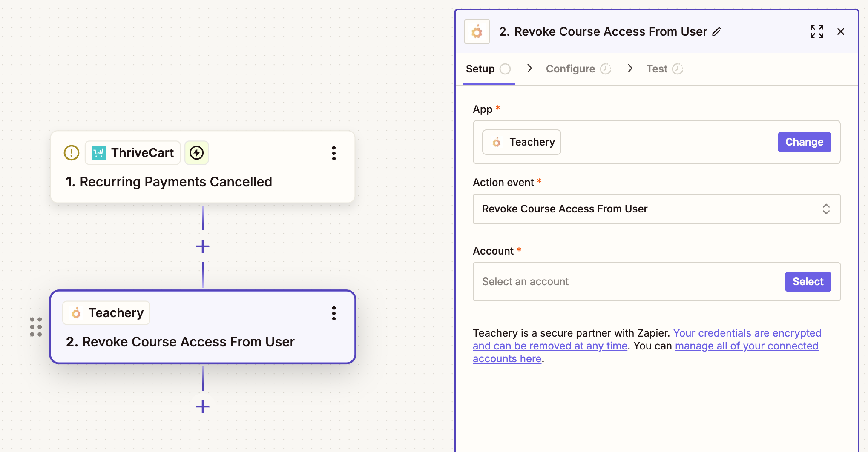The image size is (868, 452).
Task: Open the credentials are encrypted link
Action: (x=747, y=333)
